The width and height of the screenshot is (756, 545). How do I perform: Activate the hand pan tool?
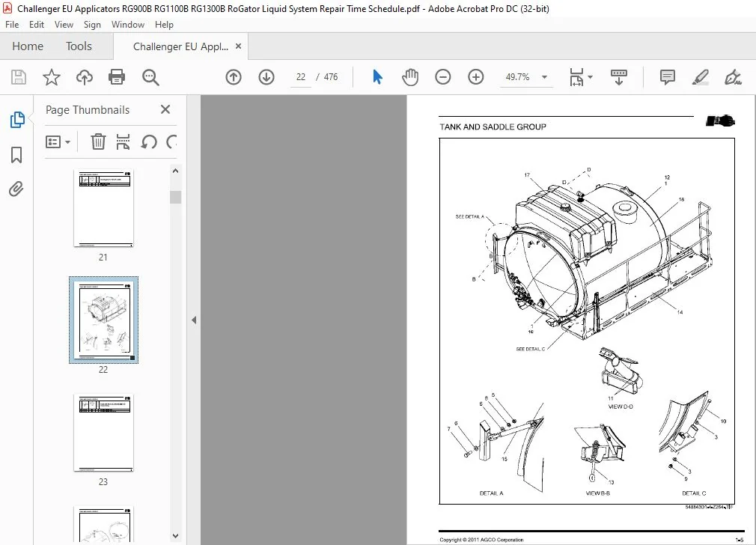410,77
